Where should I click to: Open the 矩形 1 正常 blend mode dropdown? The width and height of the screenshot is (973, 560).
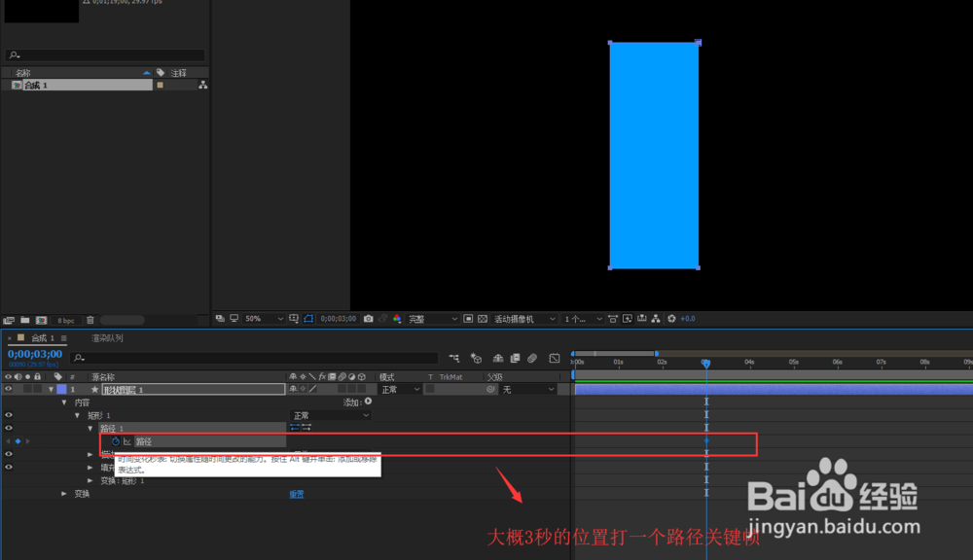coord(331,415)
